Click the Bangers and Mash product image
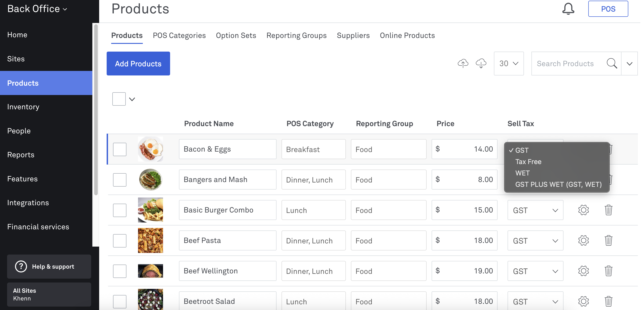The height and width of the screenshot is (310, 644). click(151, 180)
